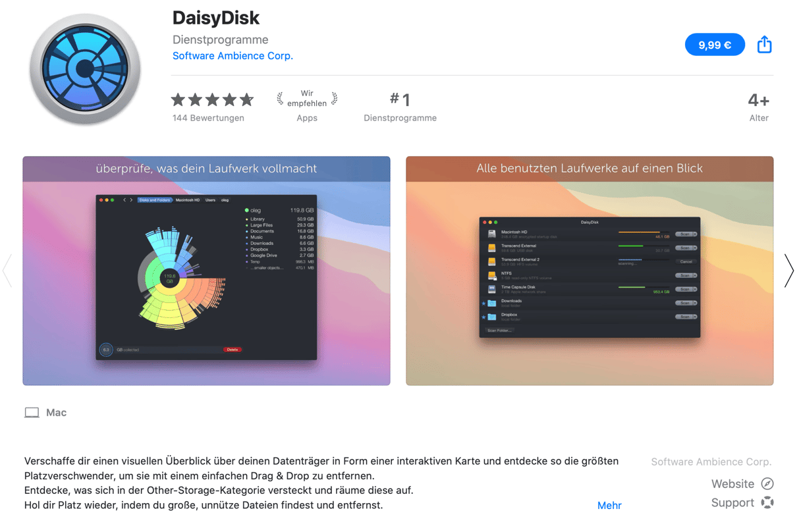Buy the app with the 9,99 € button
The height and width of the screenshot is (532, 801).
point(715,45)
